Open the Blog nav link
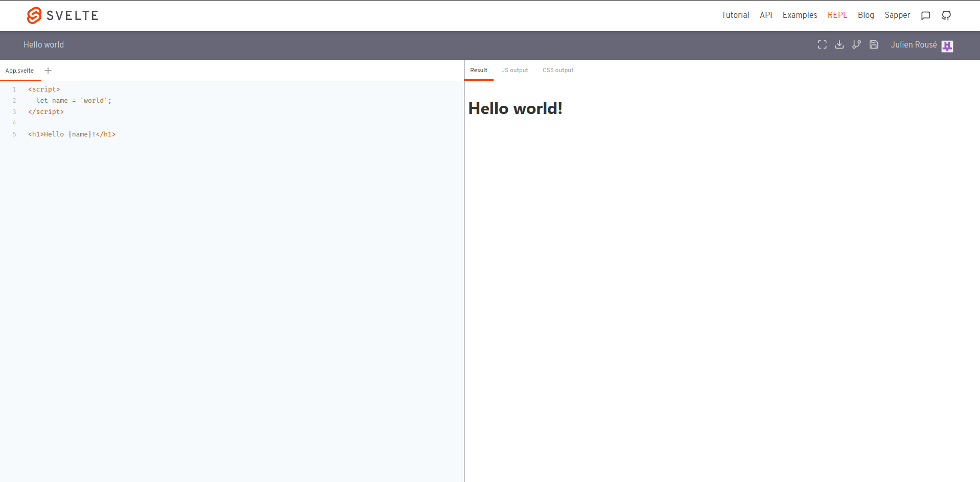Image resolution: width=980 pixels, height=482 pixels. pos(866,15)
